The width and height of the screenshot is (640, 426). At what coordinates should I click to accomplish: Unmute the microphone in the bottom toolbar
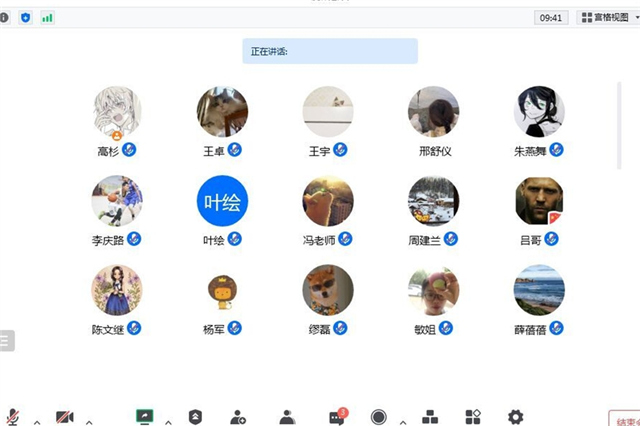click(x=14, y=417)
